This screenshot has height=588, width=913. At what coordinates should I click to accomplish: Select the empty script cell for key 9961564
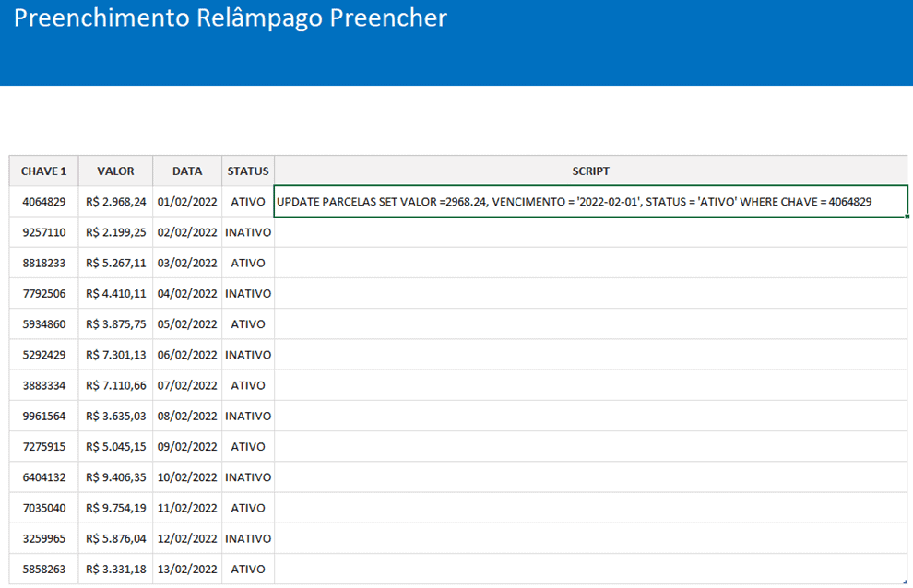[590, 416]
